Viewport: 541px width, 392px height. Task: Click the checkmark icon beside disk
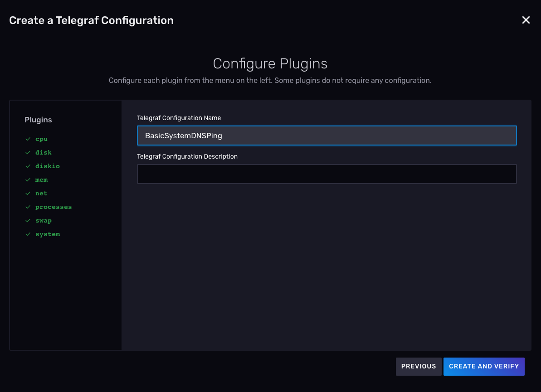[28, 152]
